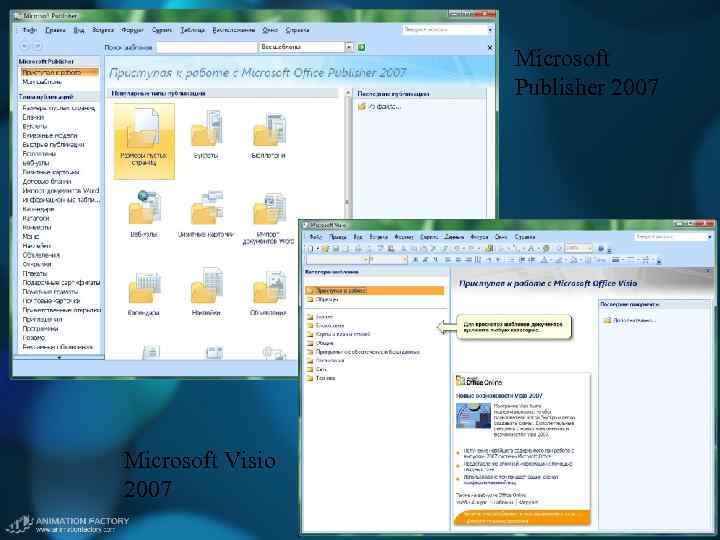Open the Буклеты folder icon in Publisher

pyautogui.click(x=206, y=129)
